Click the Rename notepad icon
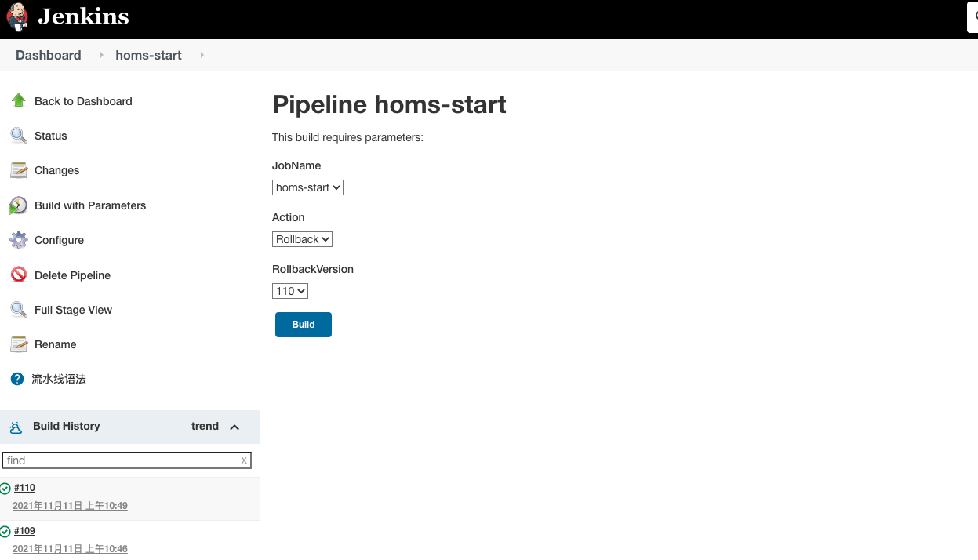This screenshot has width=978, height=560. pos(19,344)
